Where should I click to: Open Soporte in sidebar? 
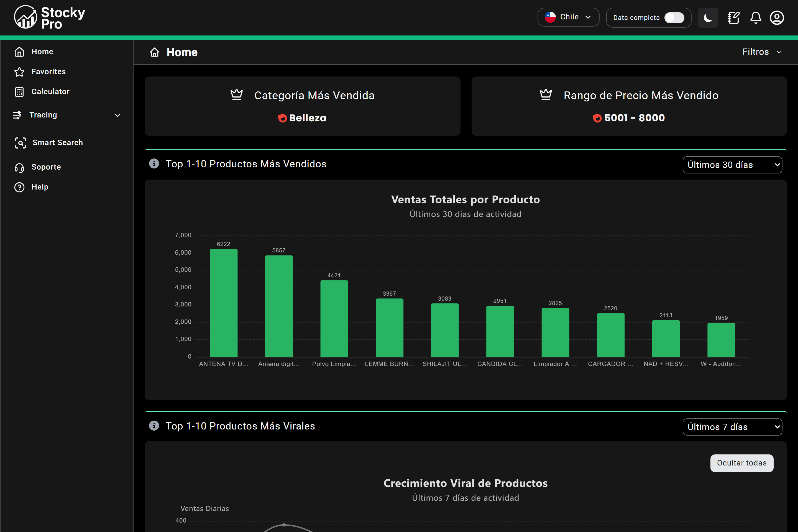point(46,167)
